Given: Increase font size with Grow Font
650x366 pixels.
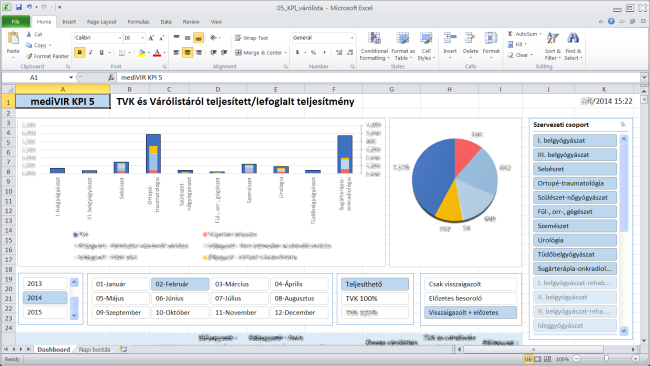Looking at the screenshot, I should click(x=151, y=38).
